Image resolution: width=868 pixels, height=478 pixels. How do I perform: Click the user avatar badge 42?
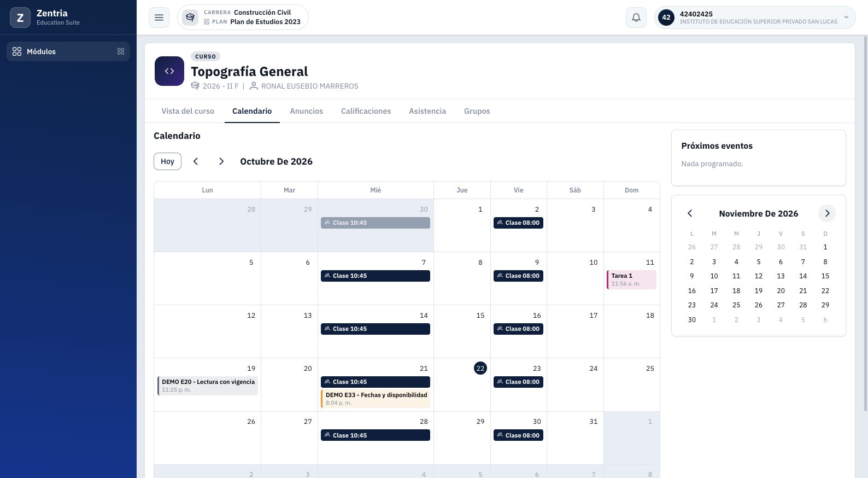666,18
